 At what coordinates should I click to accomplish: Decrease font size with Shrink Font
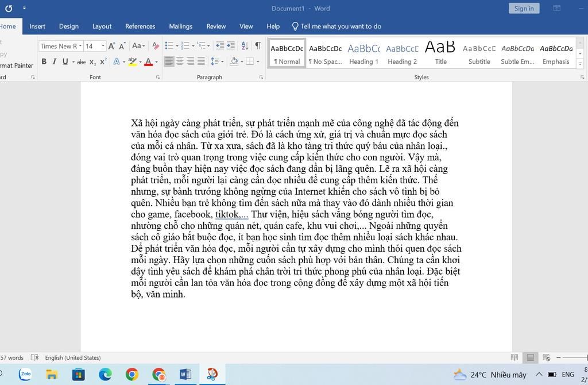pyautogui.click(x=122, y=46)
